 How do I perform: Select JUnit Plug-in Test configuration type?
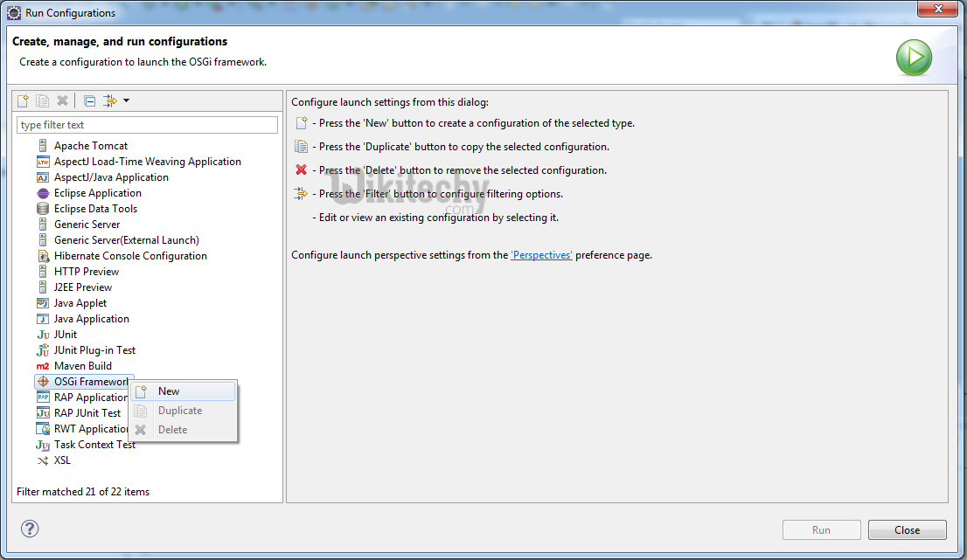[x=94, y=350]
